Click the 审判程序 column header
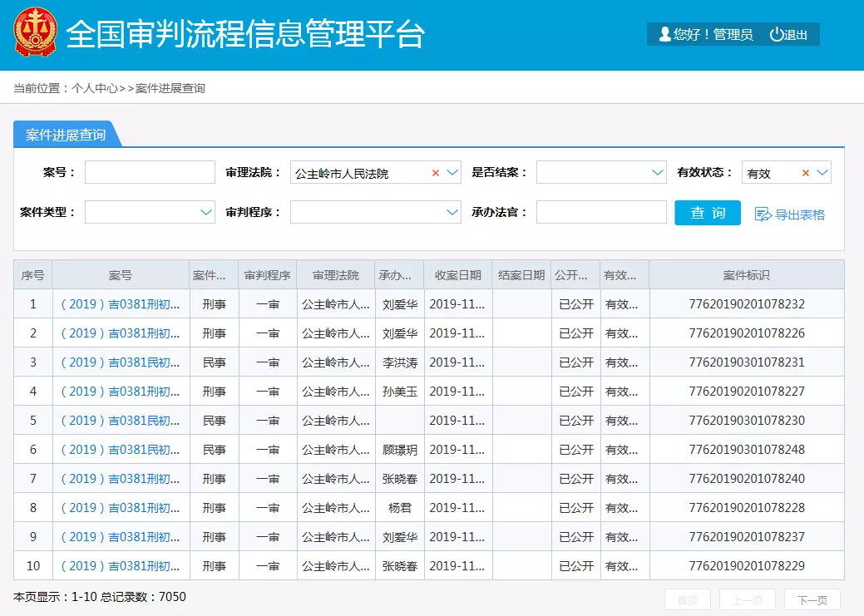Screen dimensions: 864x616 click(267, 275)
